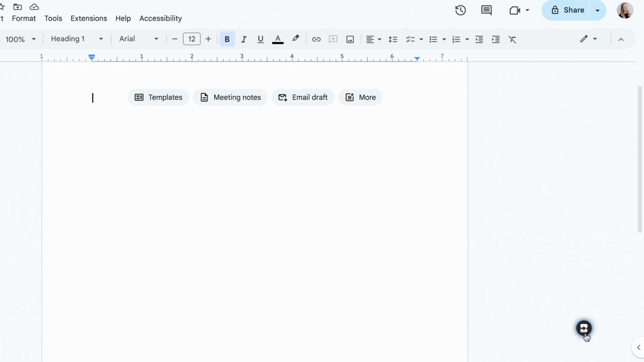Toggle bold formatting
644x362 pixels.
coord(227,39)
